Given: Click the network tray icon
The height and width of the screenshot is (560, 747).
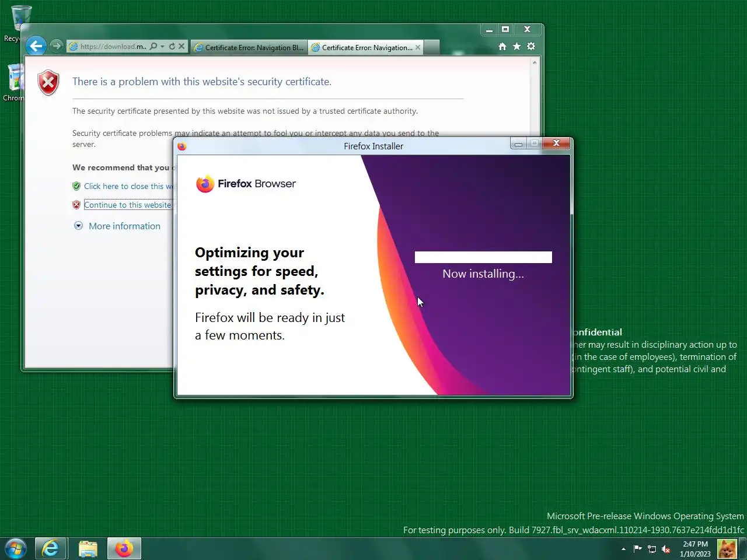Looking at the screenshot, I should point(652,549).
